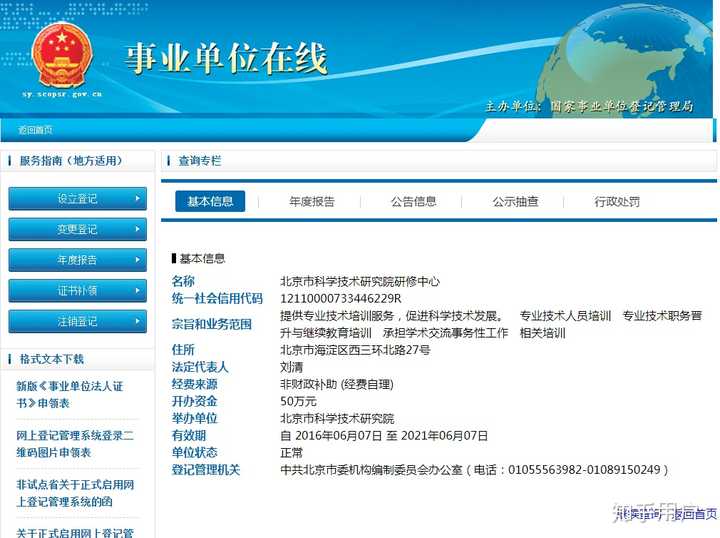720x538 pixels.
Task: Open the 注销登记 sidebar button
Action: coord(78,321)
